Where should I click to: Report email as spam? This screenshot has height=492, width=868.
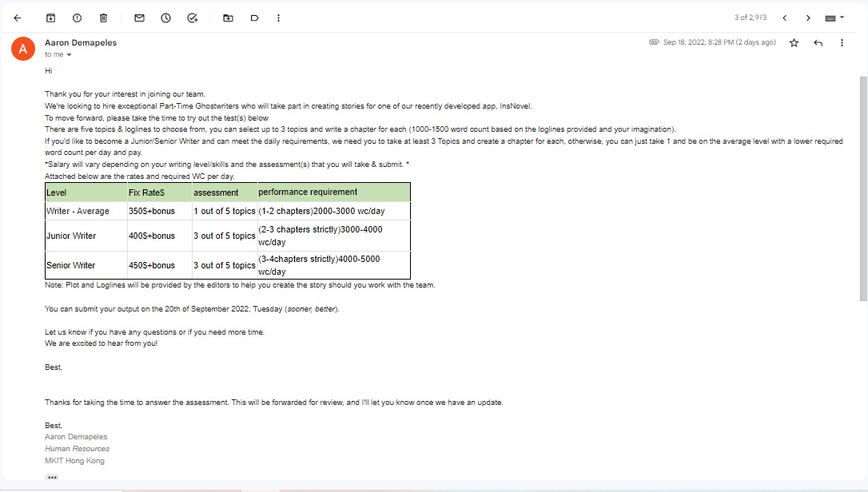point(77,18)
